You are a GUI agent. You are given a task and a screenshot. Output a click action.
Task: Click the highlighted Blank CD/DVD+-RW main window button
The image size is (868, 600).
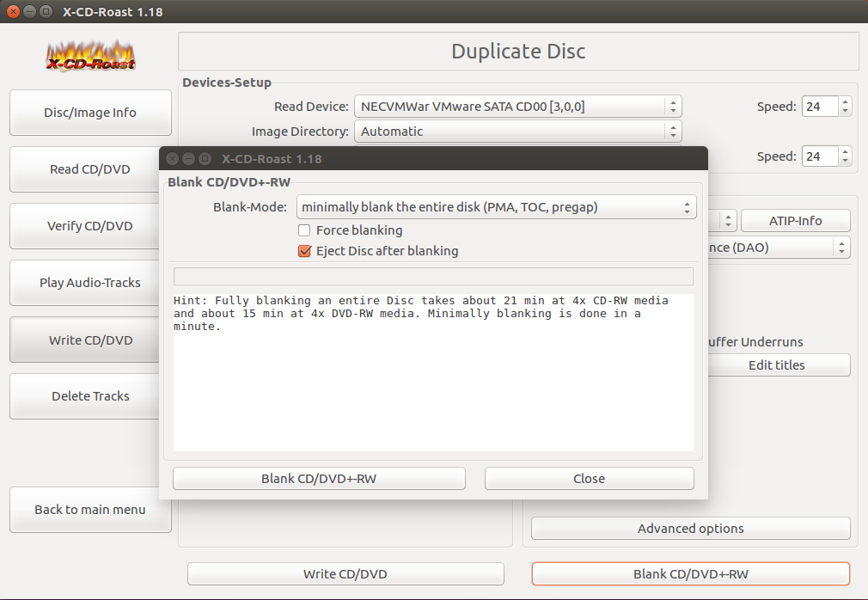tap(691, 574)
